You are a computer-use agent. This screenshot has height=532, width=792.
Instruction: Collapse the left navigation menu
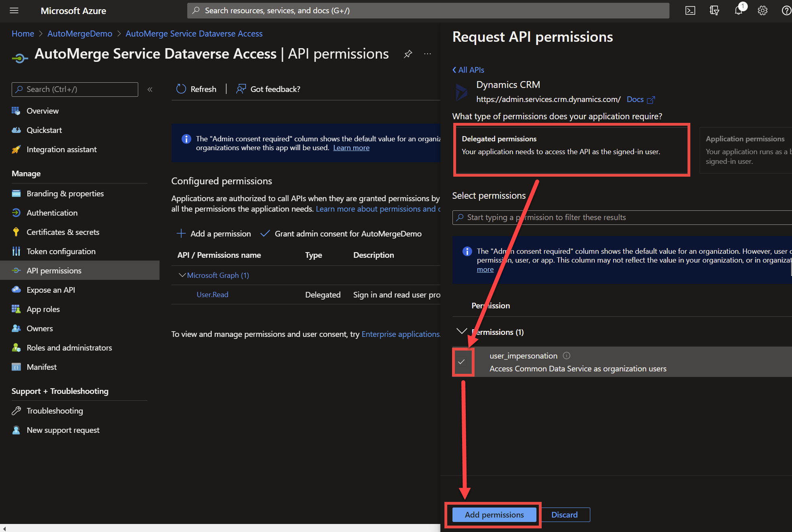point(150,90)
